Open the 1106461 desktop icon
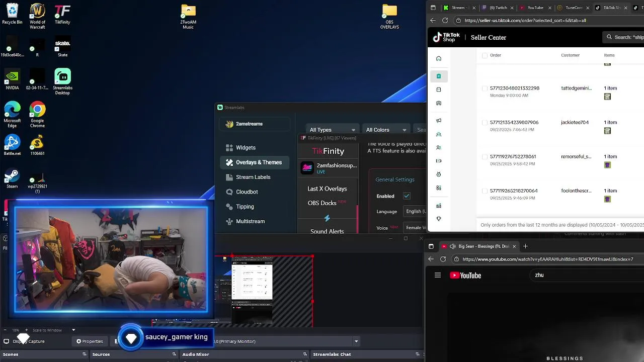The width and height of the screenshot is (644, 362). click(37, 145)
